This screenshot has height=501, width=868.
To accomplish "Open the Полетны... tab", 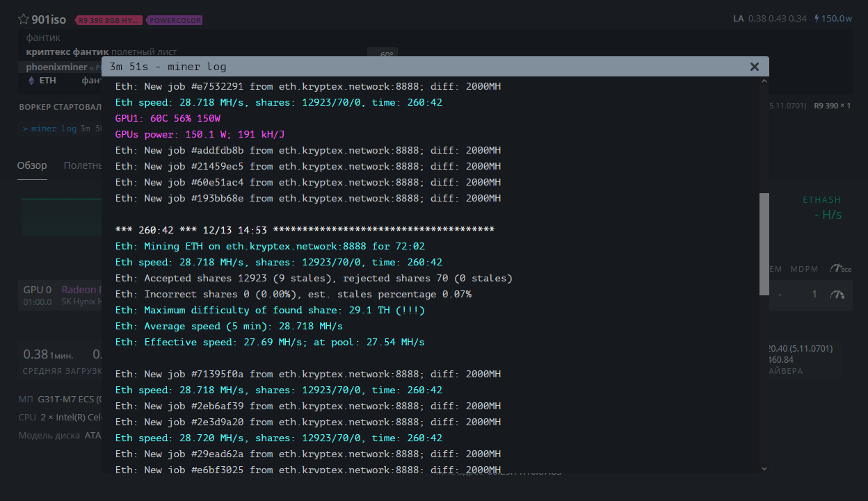I will 83,165.
